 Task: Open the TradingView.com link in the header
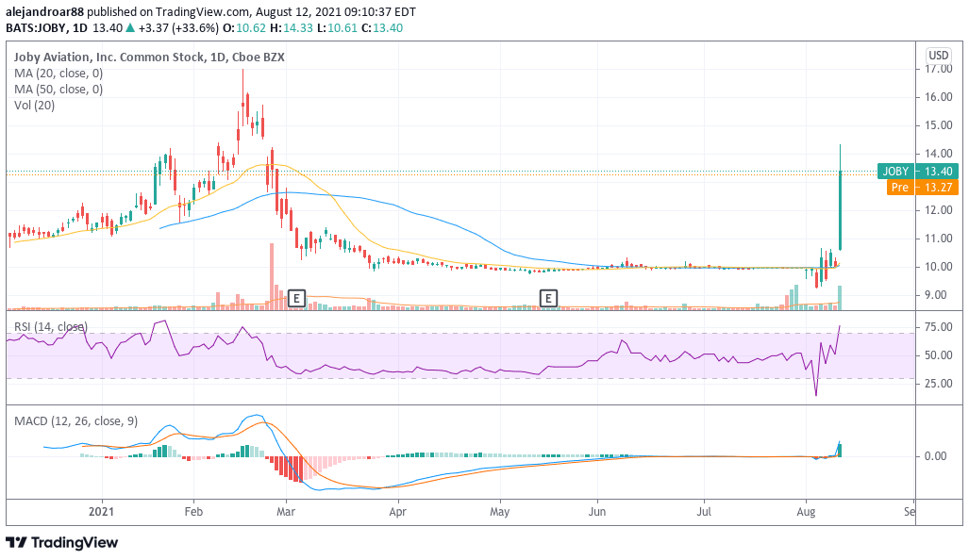click(203, 11)
